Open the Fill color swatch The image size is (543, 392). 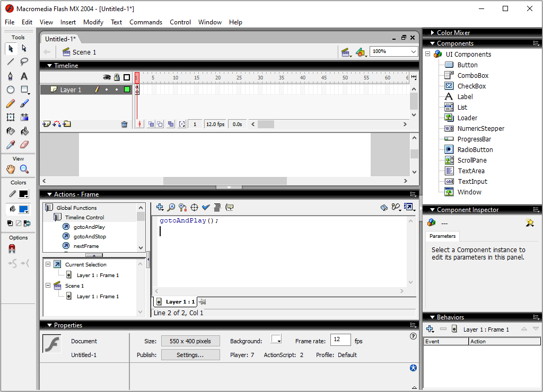23,209
